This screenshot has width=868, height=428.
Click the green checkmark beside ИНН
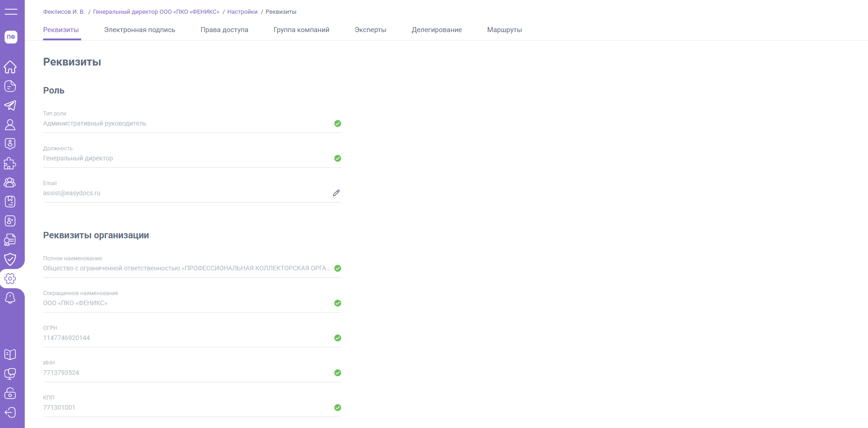pyautogui.click(x=337, y=373)
